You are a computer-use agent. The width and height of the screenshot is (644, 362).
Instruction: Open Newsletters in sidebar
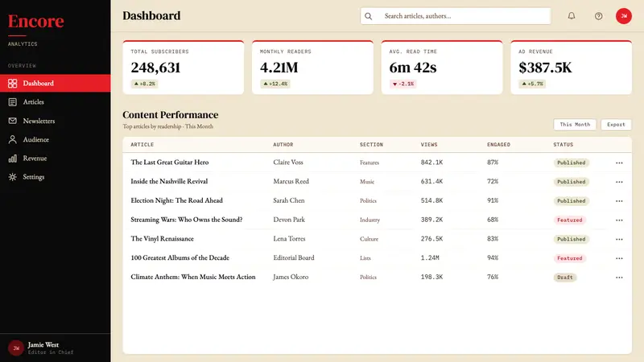(55, 121)
